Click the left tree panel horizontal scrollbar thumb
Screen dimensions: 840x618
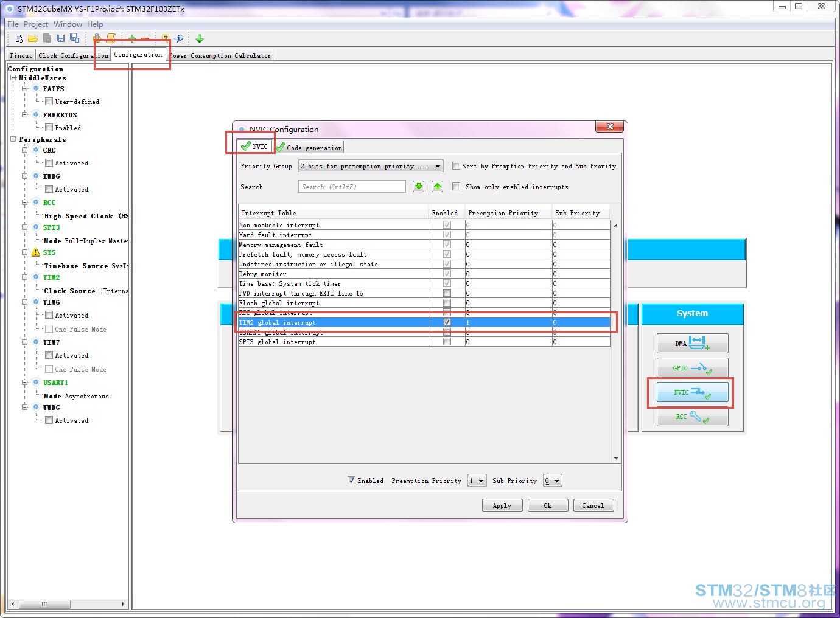pyautogui.click(x=44, y=604)
